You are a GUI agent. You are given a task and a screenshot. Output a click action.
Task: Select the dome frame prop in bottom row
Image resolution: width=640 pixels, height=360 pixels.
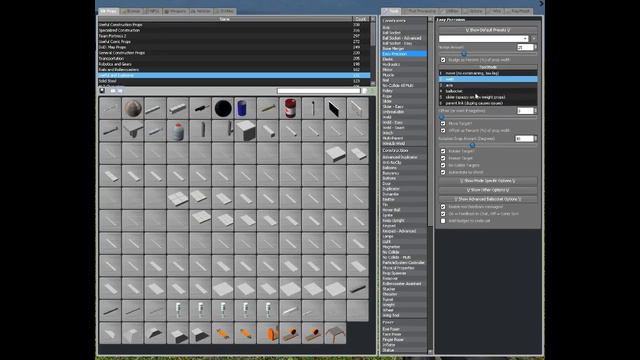(x=335, y=333)
